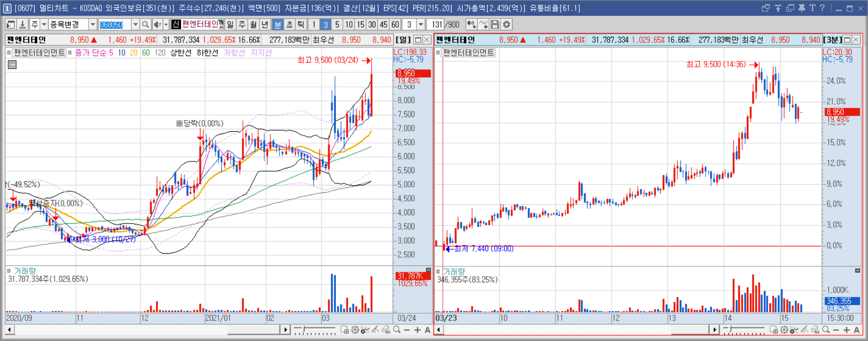Click the gear settings icon under daily chart
Screen dimensions: 868x341
coord(355,330)
